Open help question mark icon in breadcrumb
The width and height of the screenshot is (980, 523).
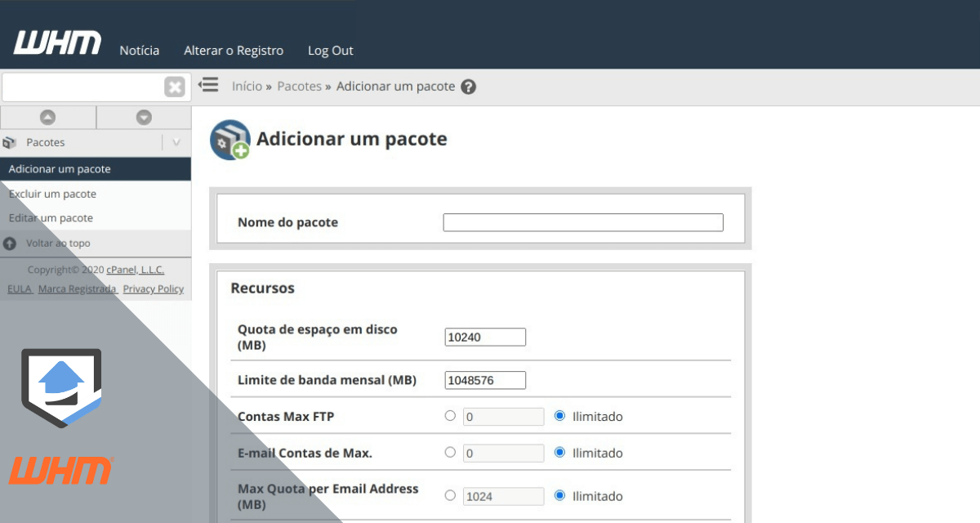point(468,87)
